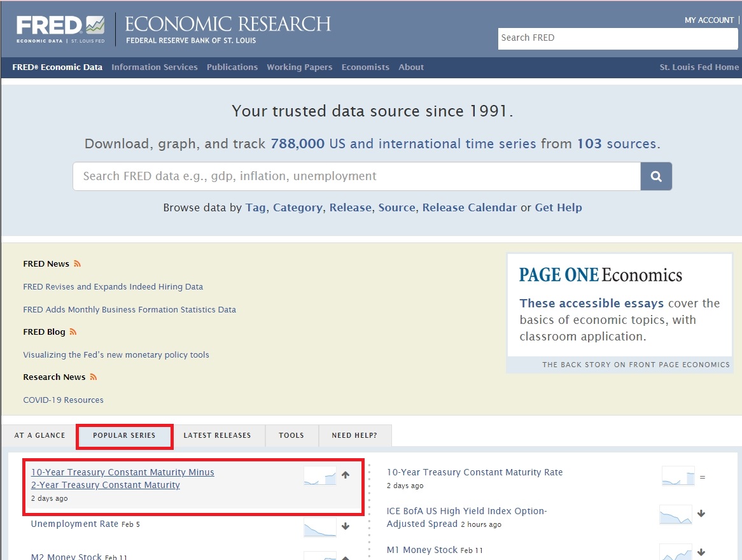The height and width of the screenshot is (560, 742).
Task: Select the Popular Series tab
Action: pyautogui.click(x=125, y=436)
